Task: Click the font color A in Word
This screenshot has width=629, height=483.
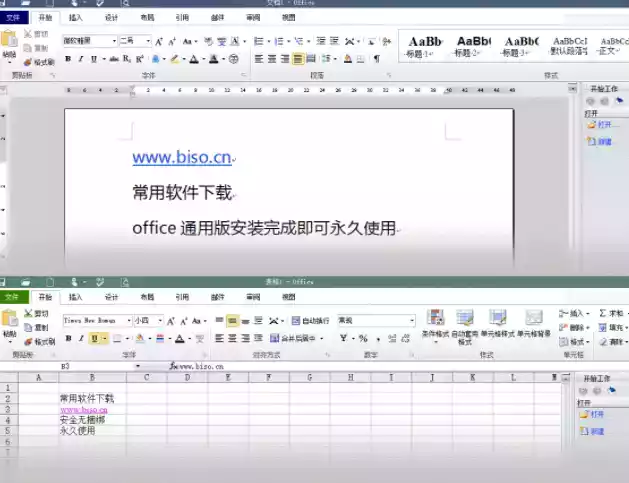Action: [194, 59]
